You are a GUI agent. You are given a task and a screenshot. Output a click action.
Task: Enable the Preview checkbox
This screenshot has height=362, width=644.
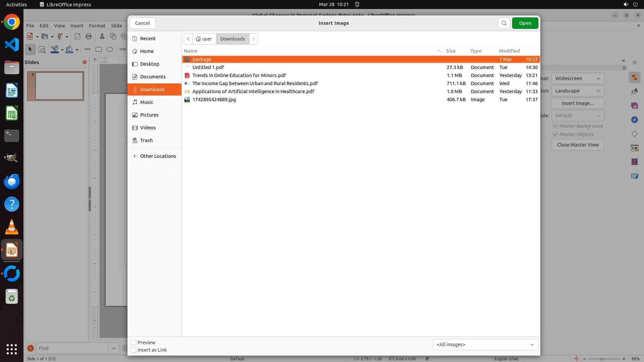tap(133, 343)
